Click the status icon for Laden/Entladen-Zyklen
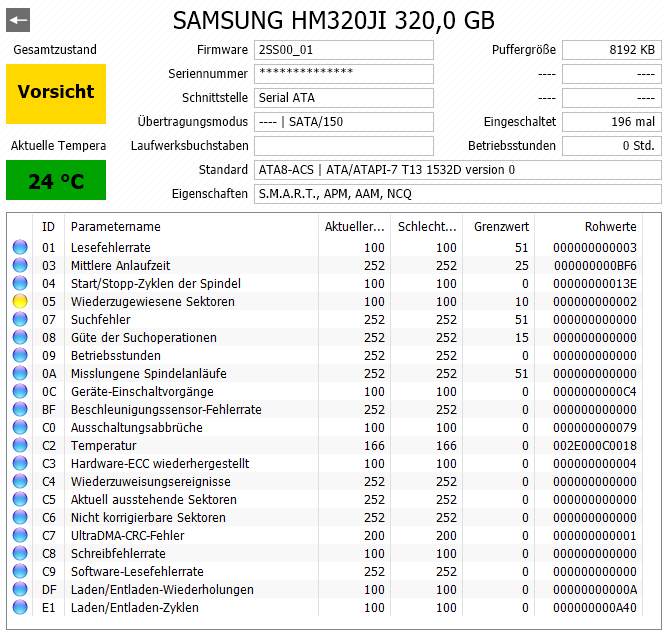 point(20,607)
